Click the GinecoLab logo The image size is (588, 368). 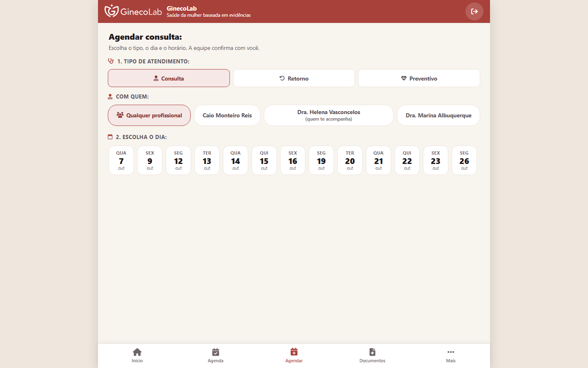[133, 11]
